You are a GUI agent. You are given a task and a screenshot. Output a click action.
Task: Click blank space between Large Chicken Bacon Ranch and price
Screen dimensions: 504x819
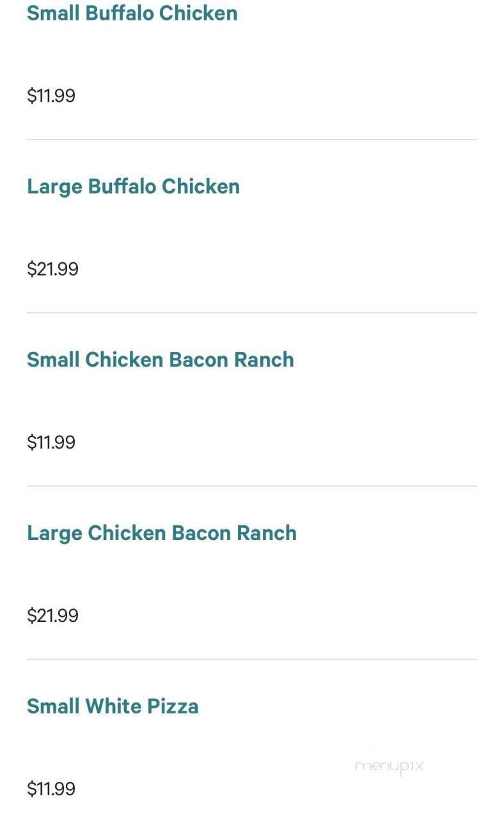coord(252,575)
